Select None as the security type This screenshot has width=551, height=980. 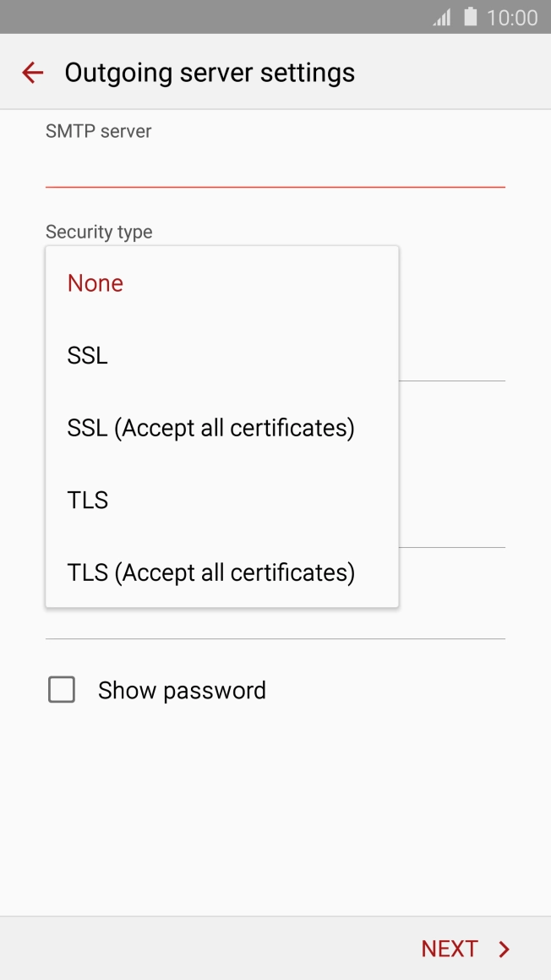pos(95,282)
